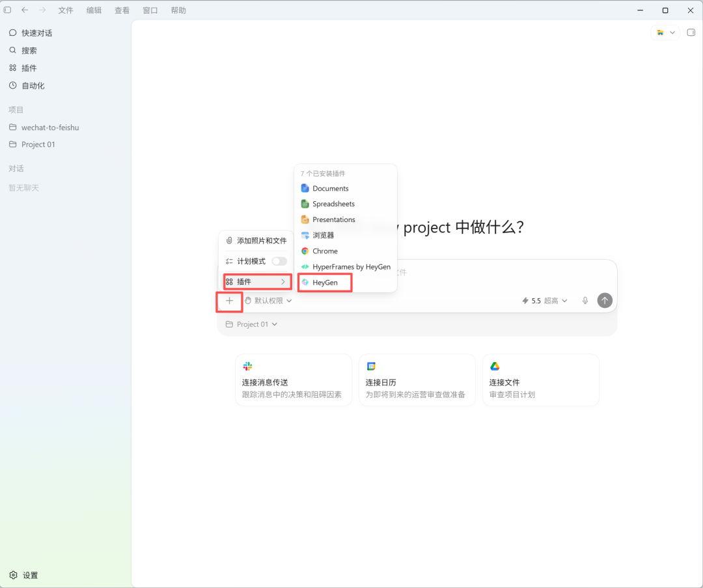Click the folder icon beside wechat-to-feishu
Screen dimensions: 703x588
[x=12, y=128]
